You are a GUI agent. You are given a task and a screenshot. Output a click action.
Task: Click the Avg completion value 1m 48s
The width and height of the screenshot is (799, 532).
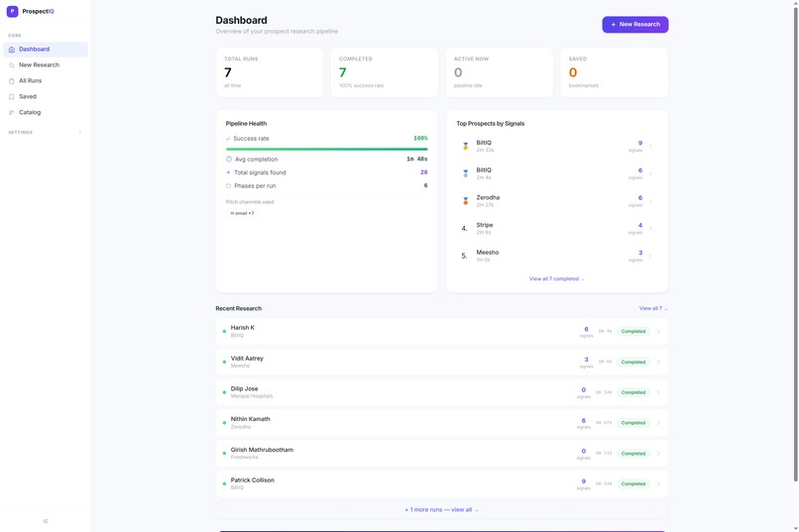[x=416, y=160]
